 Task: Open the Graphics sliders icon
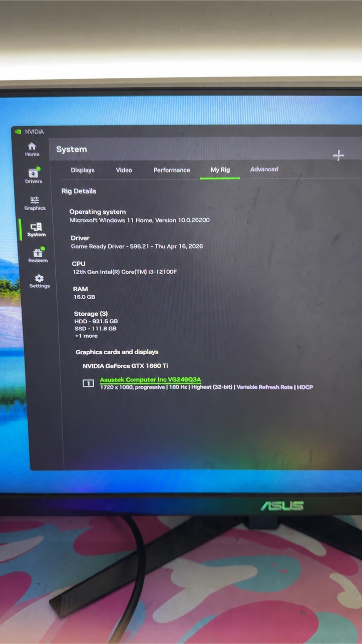click(34, 200)
